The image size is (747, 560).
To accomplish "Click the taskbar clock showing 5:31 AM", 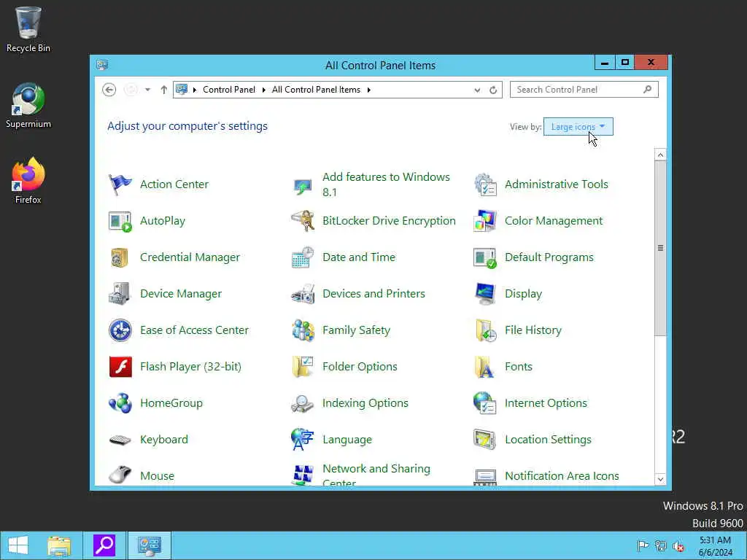I will 715,545.
